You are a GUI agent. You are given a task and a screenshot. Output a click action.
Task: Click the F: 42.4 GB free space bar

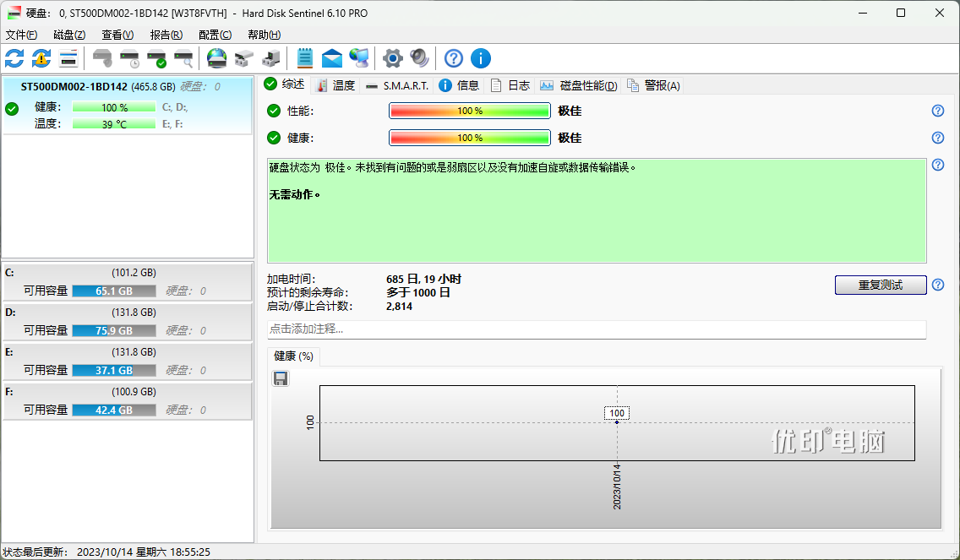click(x=114, y=410)
